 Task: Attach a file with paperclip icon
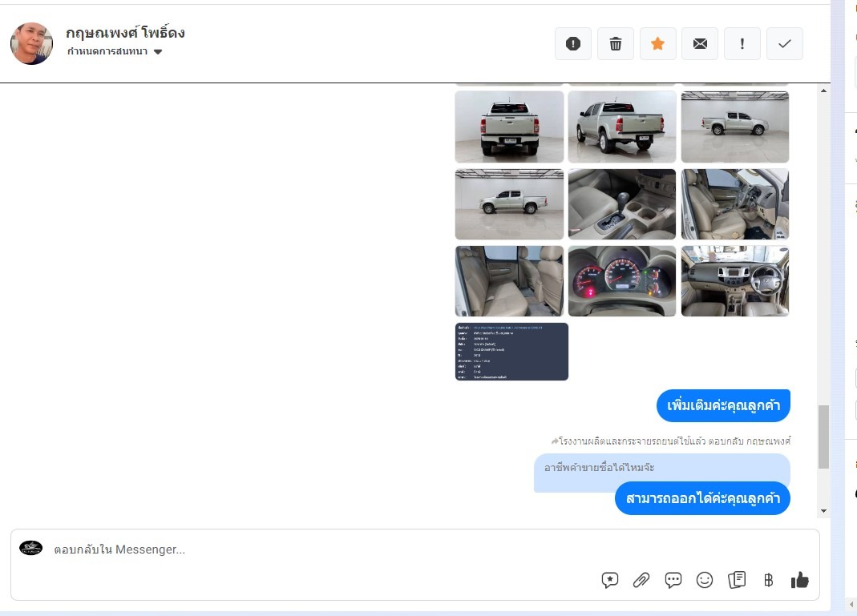pyautogui.click(x=641, y=580)
